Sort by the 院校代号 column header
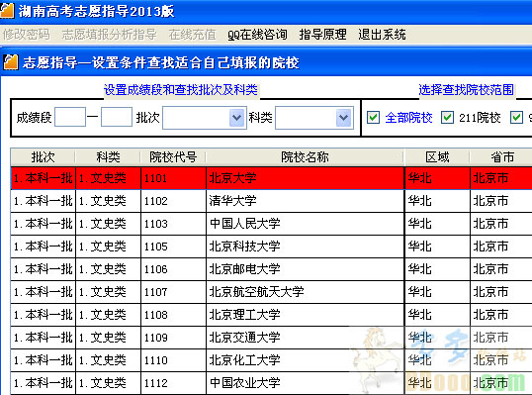The width and height of the screenshot is (532, 395). pyautogui.click(x=173, y=157)
